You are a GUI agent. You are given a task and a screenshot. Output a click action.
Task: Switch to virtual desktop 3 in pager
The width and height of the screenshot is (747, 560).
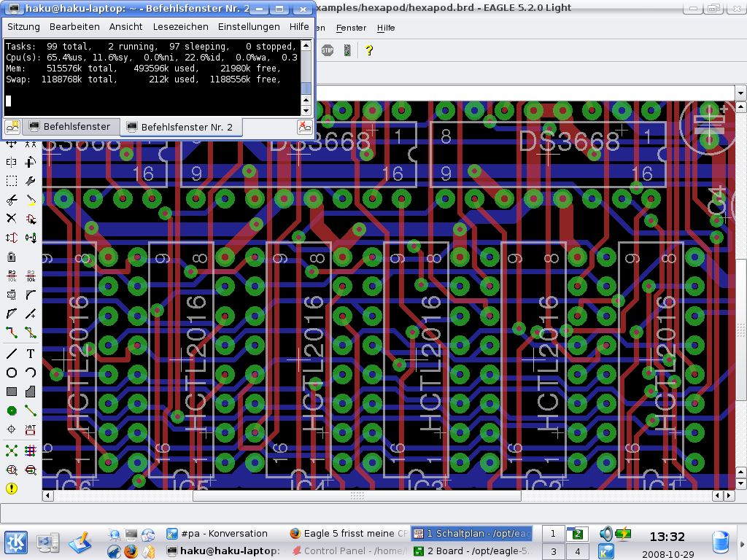pyautogui.click(x=553, y=551)
